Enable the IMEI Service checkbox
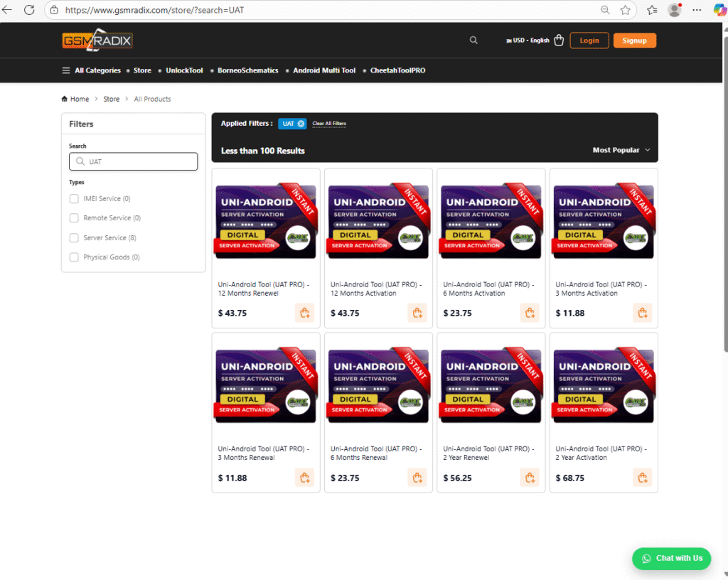The width and height of the screenshot is (728, 580). (x=74, y=199)
